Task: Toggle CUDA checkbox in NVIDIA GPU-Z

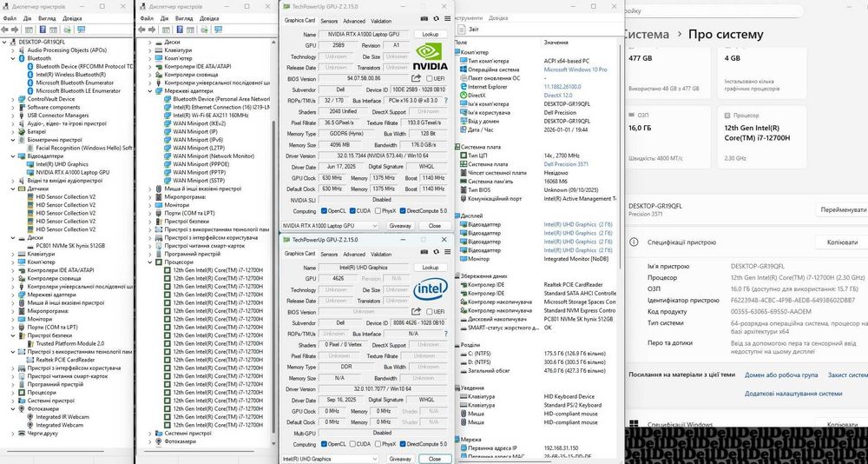Action: (351, 210)
